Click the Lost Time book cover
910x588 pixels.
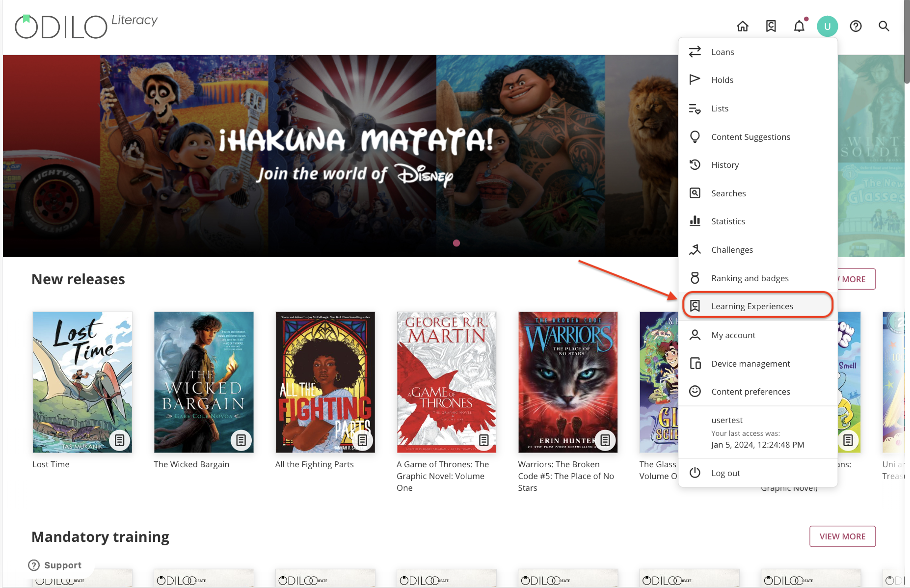(x=82, y=382)
